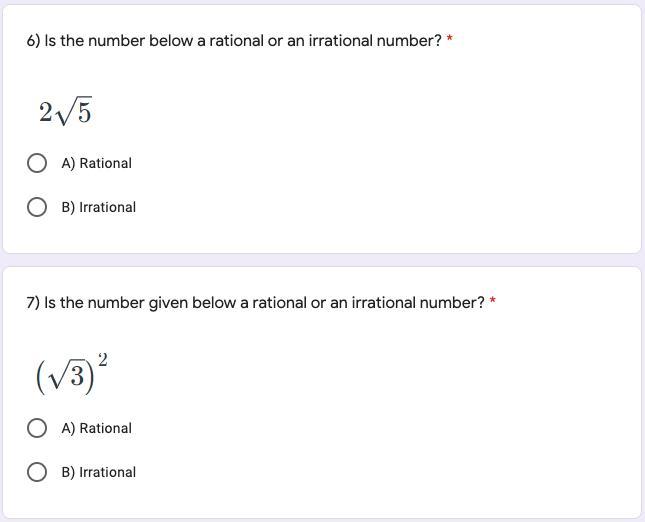
Task: Click the 'A) Rational' label under 2√5
Action: (97, 163)
